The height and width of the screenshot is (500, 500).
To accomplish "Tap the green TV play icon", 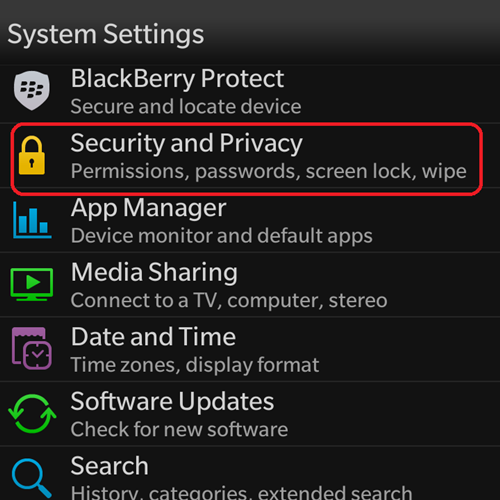I will point(32,284).
